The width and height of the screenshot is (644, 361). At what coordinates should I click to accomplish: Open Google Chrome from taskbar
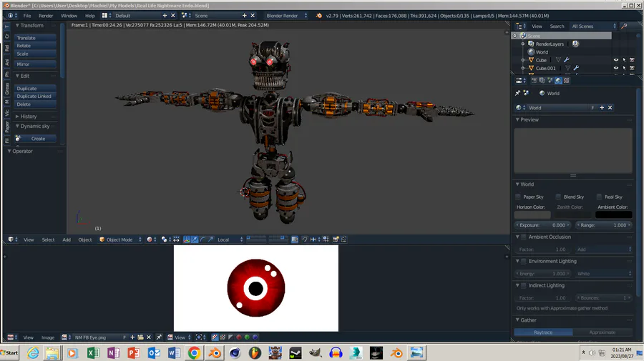194,353
